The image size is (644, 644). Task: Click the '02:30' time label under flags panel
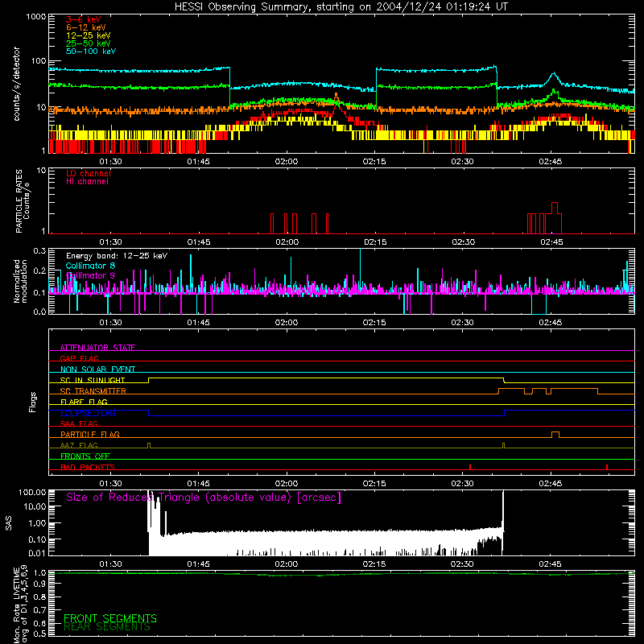[462, 484]
